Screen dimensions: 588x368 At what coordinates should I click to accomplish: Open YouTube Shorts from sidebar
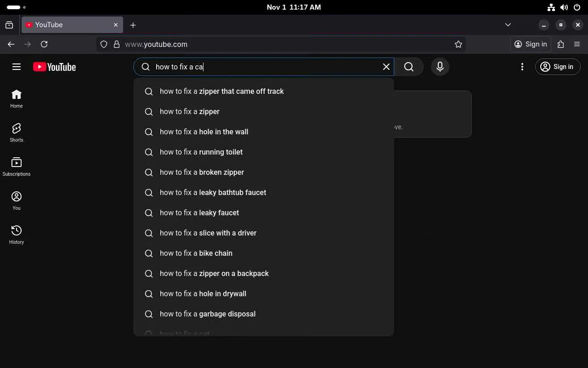(17, 132)
